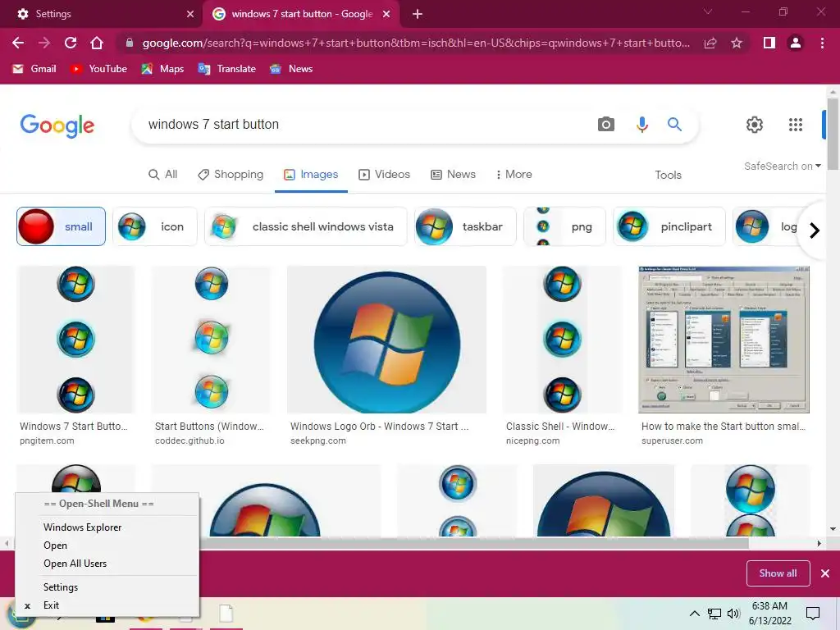Select the 'classic shell windows vista' chip

[x=306, y=226]
